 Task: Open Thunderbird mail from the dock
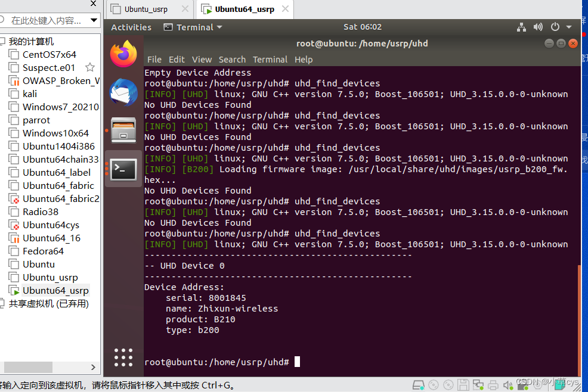[x=123, y=92]
